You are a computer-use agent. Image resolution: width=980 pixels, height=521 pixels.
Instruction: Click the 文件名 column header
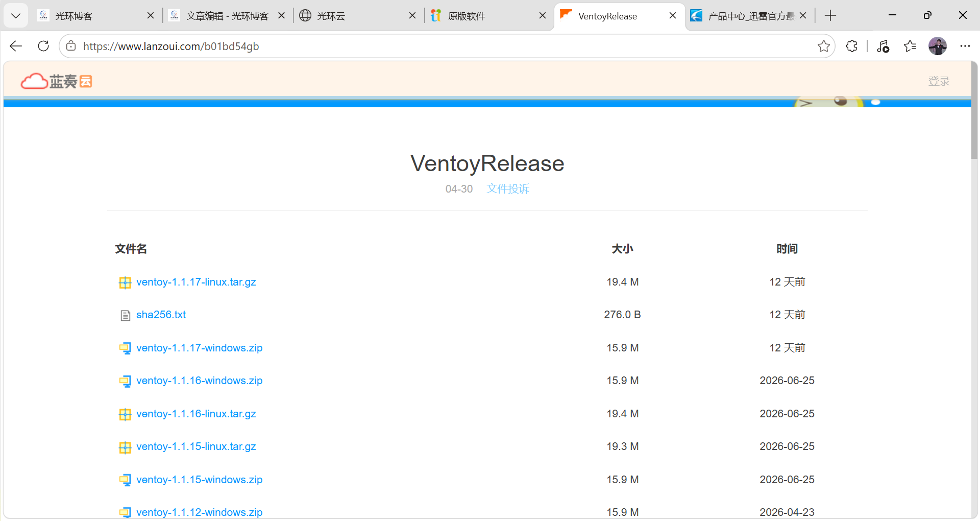(131, 249)
